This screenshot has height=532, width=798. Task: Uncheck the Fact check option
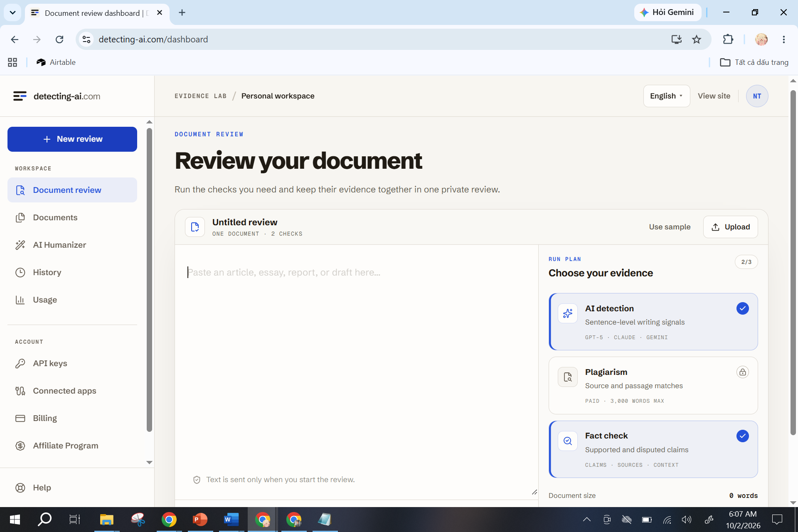pyautogui.click(x=742, y=436)
